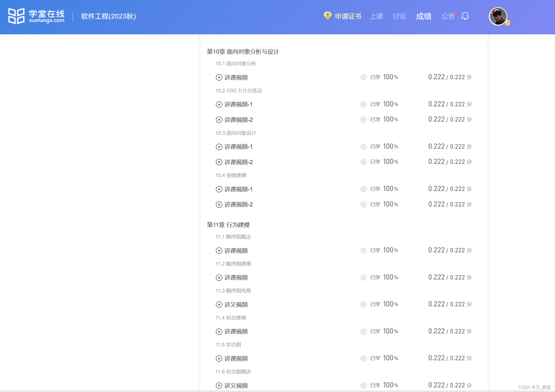Switch to the 讨论 tab

[x=399, y=16]
